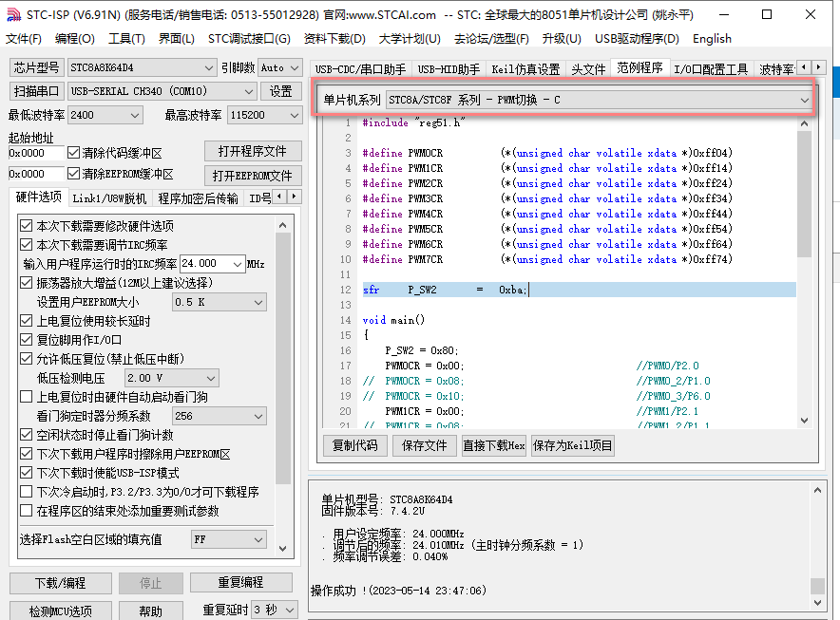
Task: Click 扫描串口 button
Action: click(37, 91)
